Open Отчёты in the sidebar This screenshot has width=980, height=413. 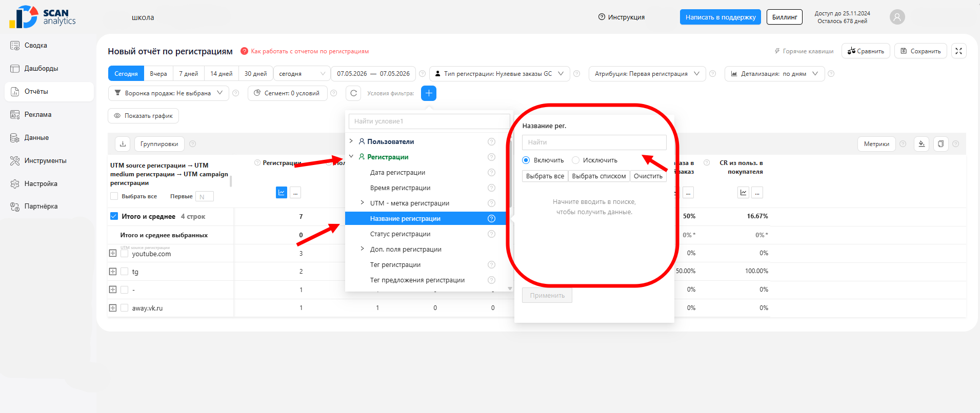click(49, 92)
